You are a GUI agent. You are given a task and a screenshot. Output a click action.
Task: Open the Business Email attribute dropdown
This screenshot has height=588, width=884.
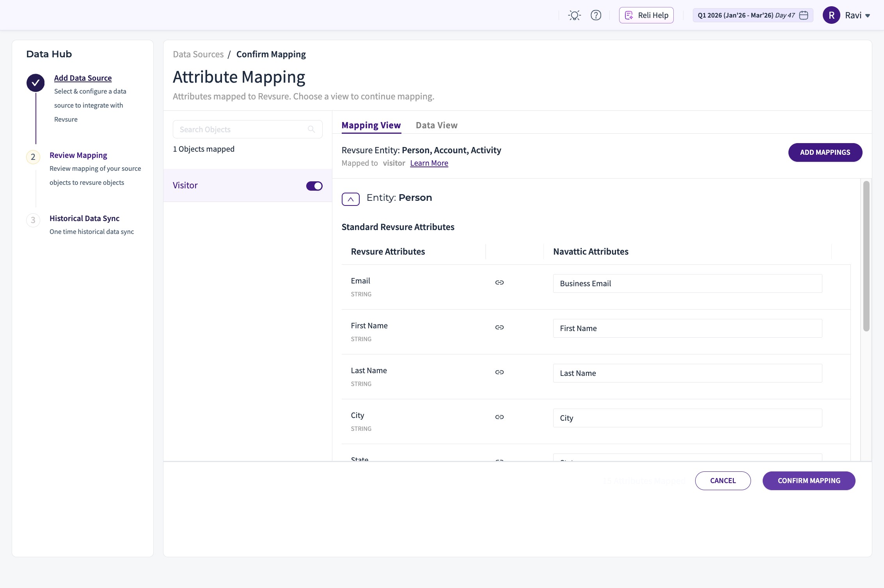pos(687,283)
